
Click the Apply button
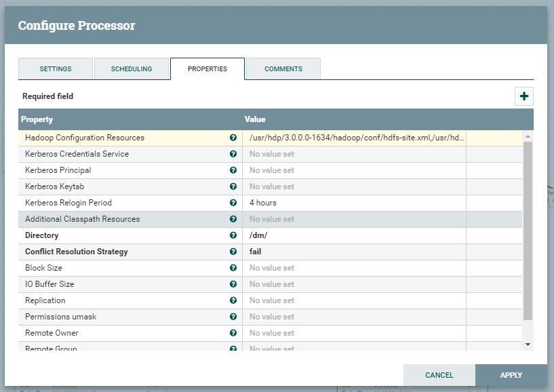(x=512, y=374)
